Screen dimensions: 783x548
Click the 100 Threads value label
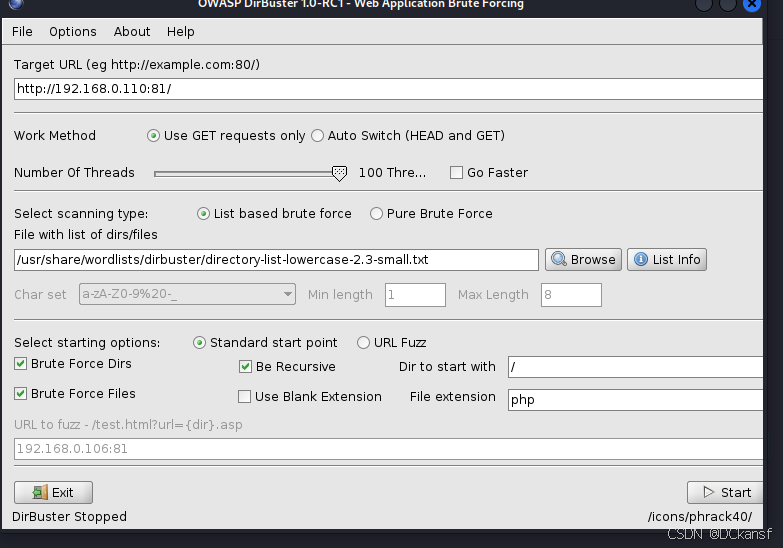click(392, 173)
